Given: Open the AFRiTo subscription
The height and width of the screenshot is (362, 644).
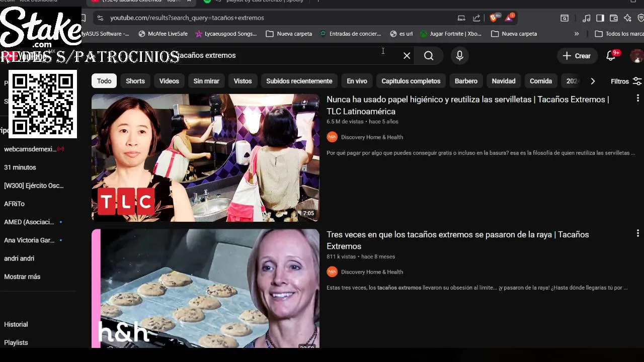Looking at the screenshot, I should [14, 204].
